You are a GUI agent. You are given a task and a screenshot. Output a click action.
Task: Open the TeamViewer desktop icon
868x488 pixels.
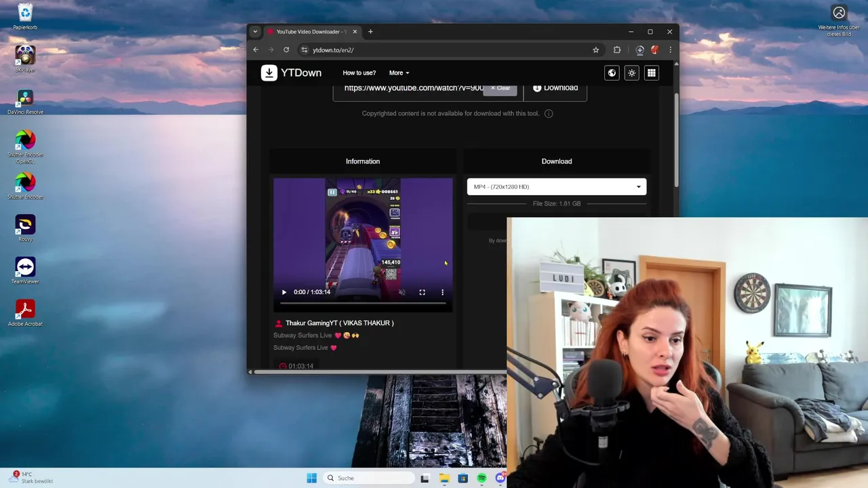coord(25,270)
